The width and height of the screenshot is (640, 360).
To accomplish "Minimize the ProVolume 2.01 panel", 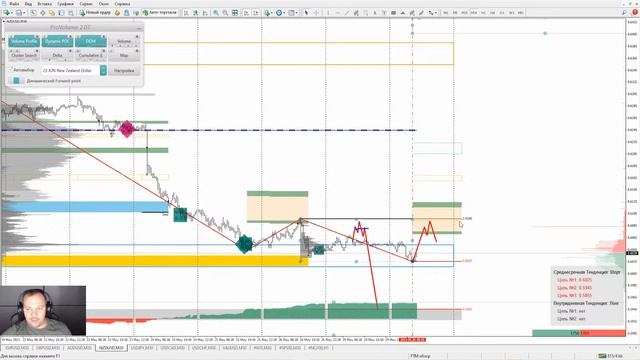I will point(139,28).
